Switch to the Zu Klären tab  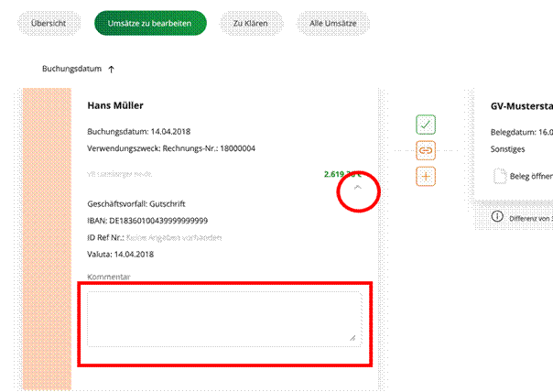coord(251,23)
